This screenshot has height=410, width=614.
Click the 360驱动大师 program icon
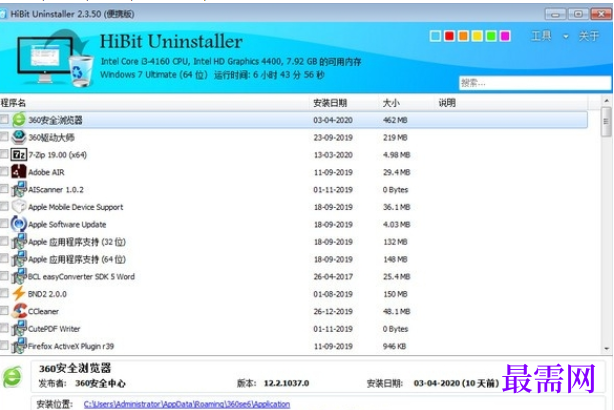click(x=18, y=137)
